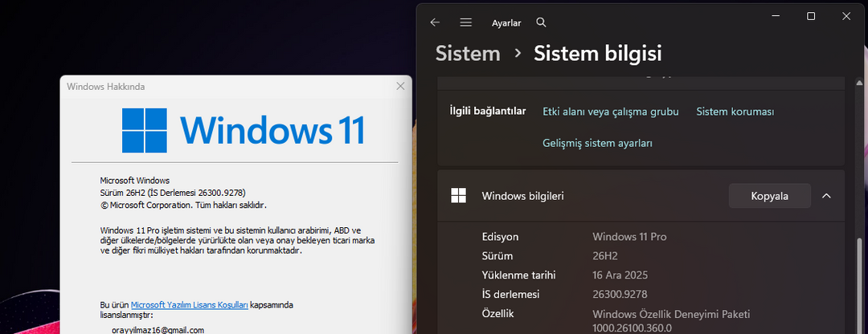Close the Windows Hakkında dialog
This screenshot has height=334, width=868.
(401, 86)
